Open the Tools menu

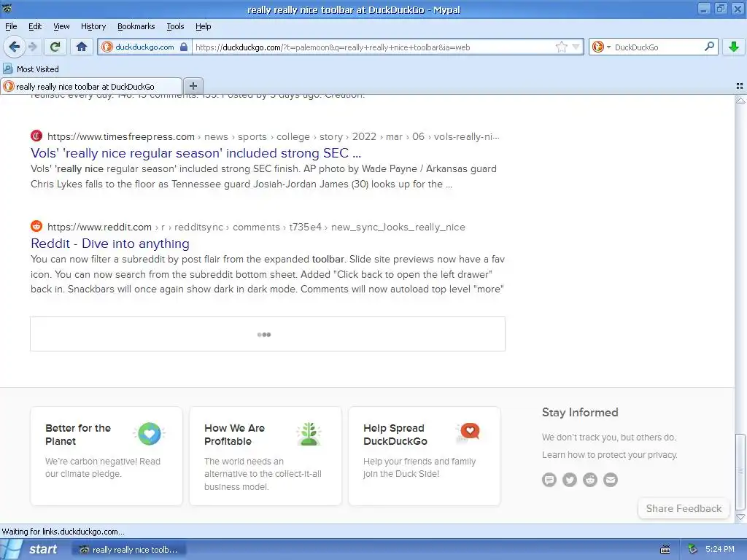pos(175,26)
